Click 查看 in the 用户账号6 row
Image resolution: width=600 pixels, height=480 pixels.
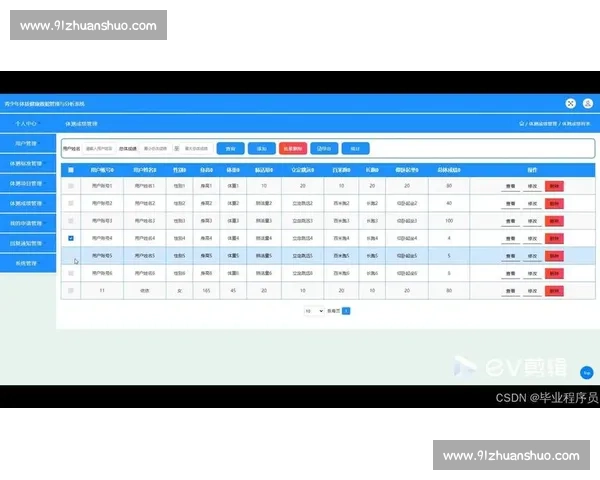[510, 273]
